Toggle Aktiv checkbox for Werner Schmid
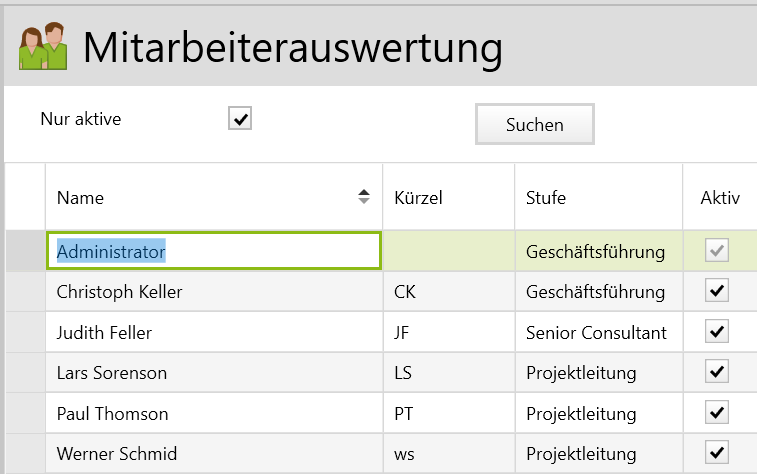Image resolution: width=757 pixels, height=474 pixels. (x=716, y=450)
